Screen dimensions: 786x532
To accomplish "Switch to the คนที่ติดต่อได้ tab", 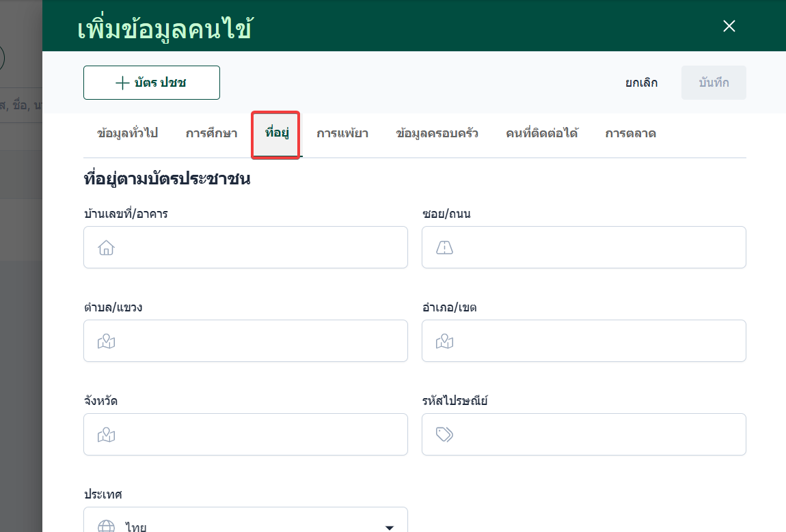I will coord(542,133).
